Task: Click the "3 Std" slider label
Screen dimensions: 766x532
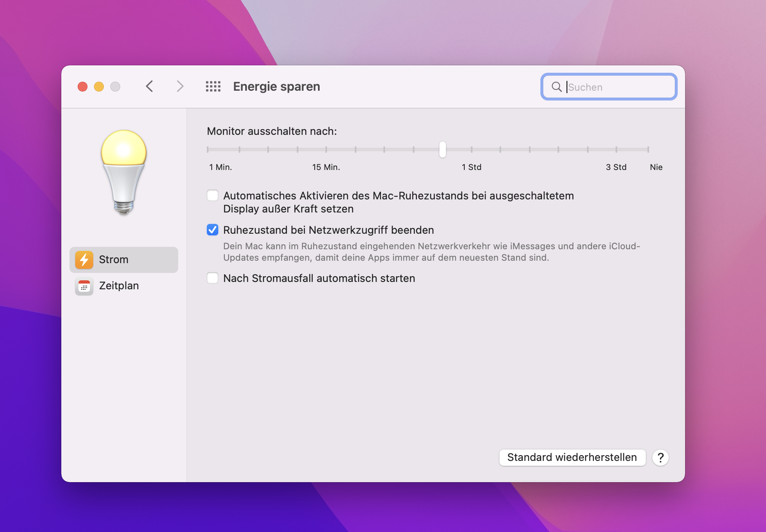Action: click(616, 167)
